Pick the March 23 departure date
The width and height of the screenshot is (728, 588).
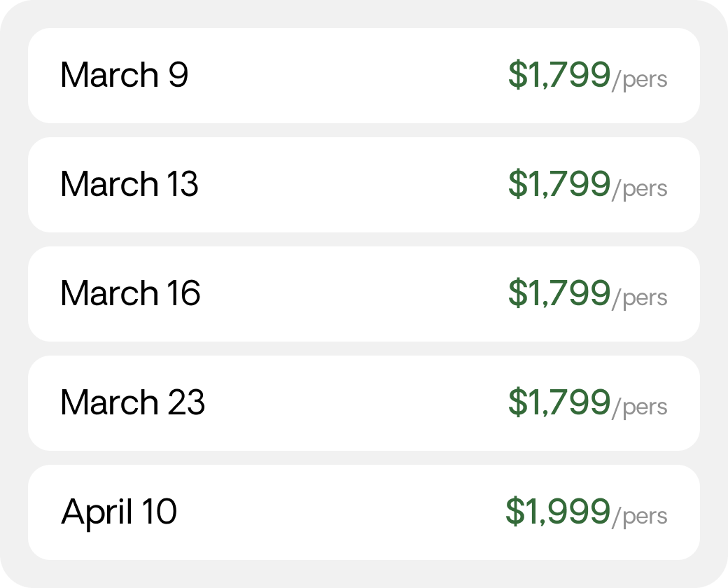(x=364, y=403)
